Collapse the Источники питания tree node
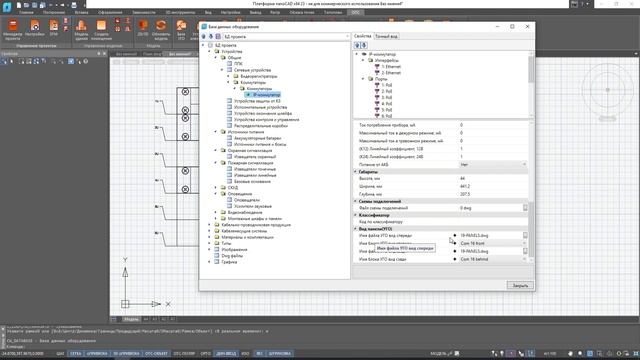Viewport: 640px width, 360px height. (216, 132)
